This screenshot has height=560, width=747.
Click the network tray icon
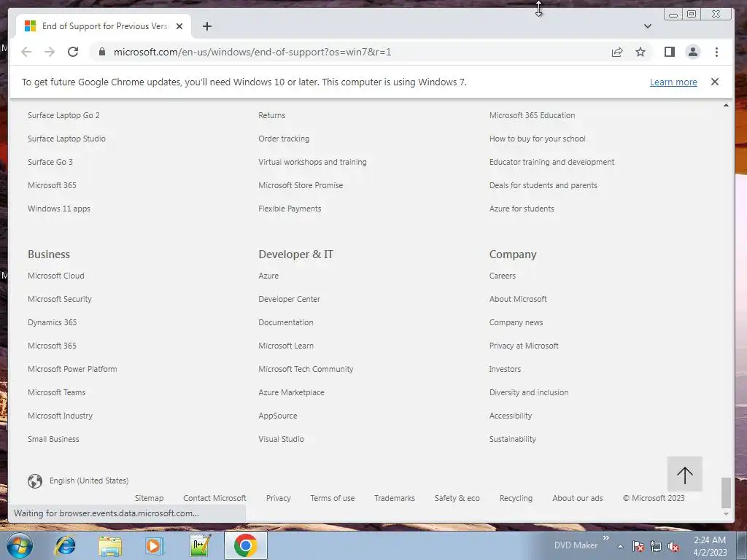(656, 546)
